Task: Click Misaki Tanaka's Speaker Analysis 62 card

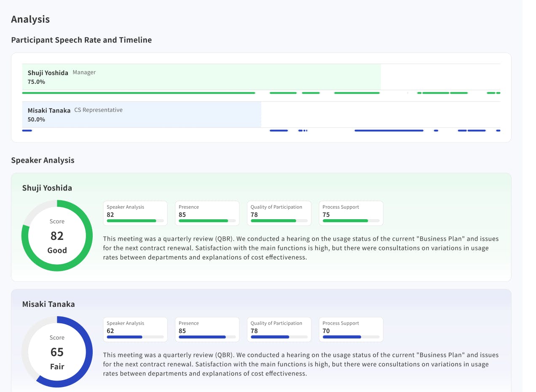Action: [135, 329]
